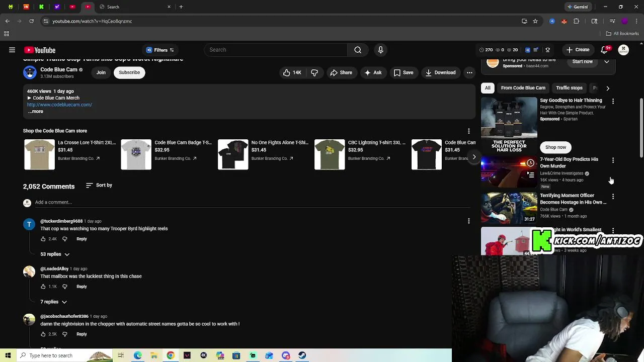Click the search magnifier button
Image resolution: width=644 pixels, height=362 pixels.
click(358, 50)
